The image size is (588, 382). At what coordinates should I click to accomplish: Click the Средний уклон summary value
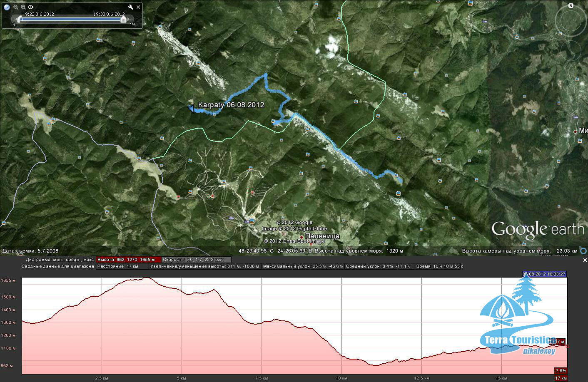tap(379, 266)
